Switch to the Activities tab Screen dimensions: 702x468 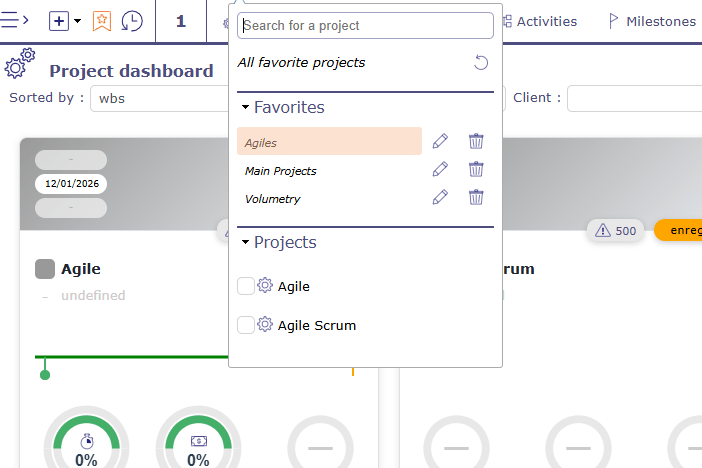[538, 21]
